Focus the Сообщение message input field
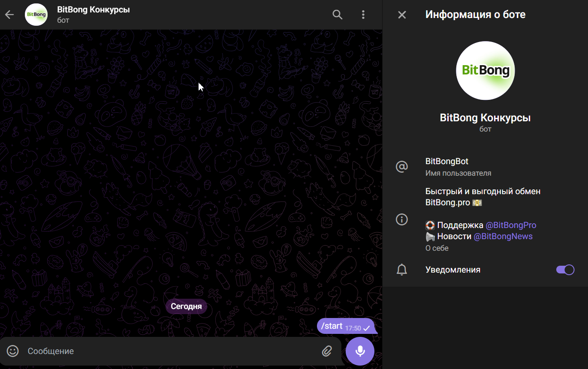 click(x=172, y=351)
